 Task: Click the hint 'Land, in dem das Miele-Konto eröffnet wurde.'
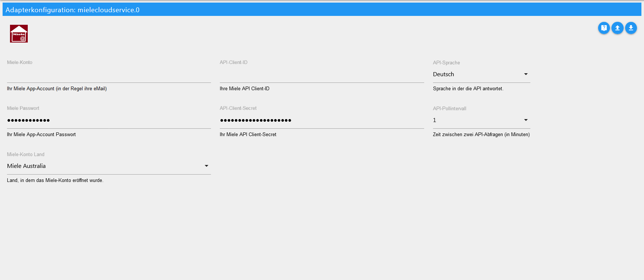point(55,181)
